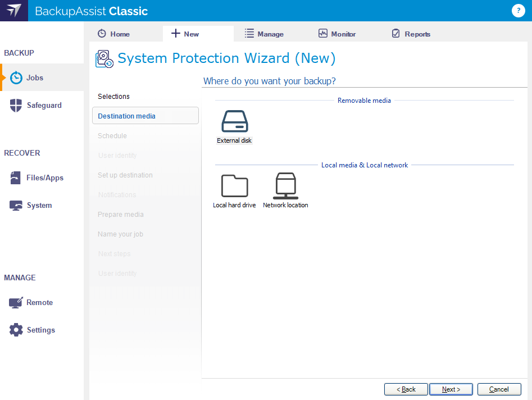Select the Next steps wizard step
532x400 pixels.
point(115,254)
